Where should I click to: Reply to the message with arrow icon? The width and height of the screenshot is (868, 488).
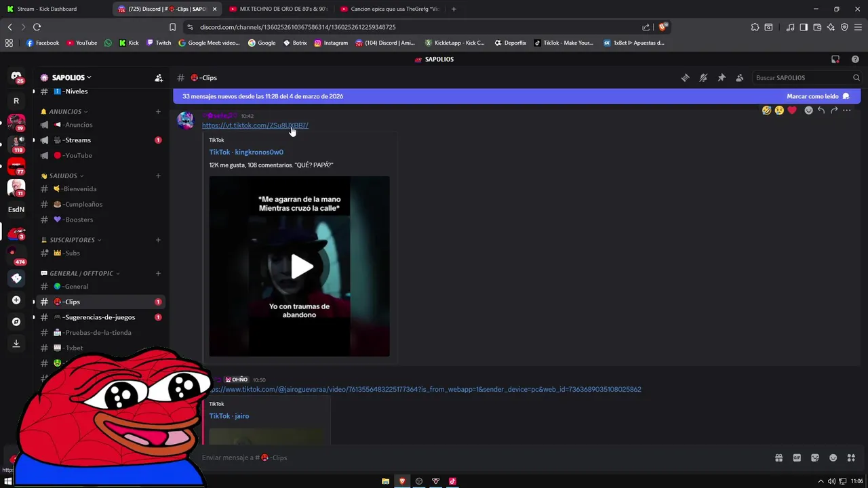[821, 110]
